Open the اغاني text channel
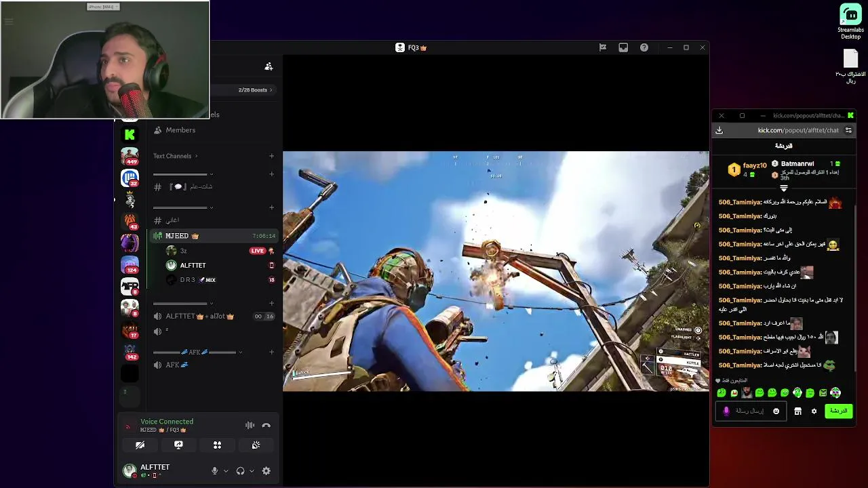 tap(214, 220)
